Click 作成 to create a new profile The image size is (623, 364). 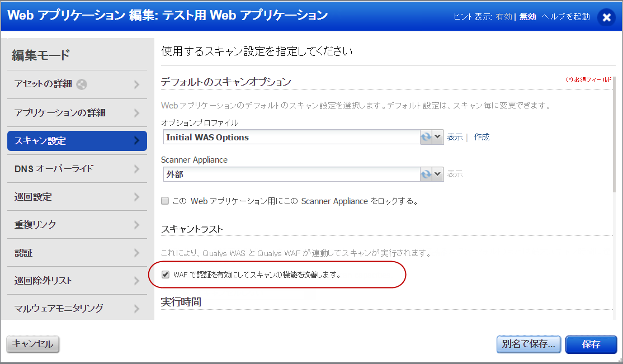pyautogui.click(x=481, y=137)
